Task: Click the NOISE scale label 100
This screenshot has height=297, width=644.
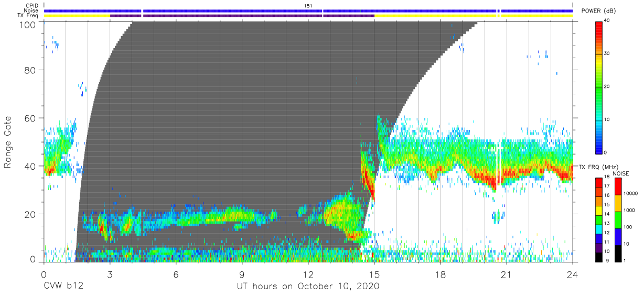Action: 629,227
